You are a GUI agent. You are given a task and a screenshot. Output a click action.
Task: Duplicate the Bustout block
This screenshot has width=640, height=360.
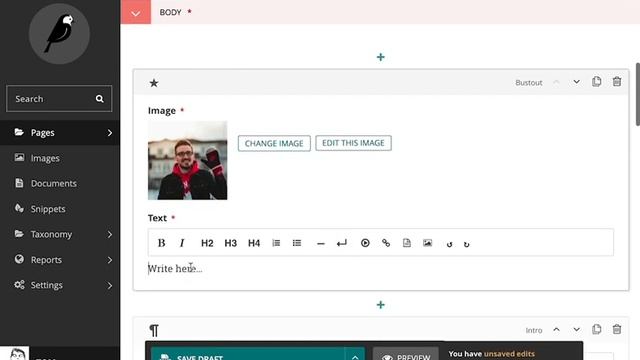[x=596, y=82]
